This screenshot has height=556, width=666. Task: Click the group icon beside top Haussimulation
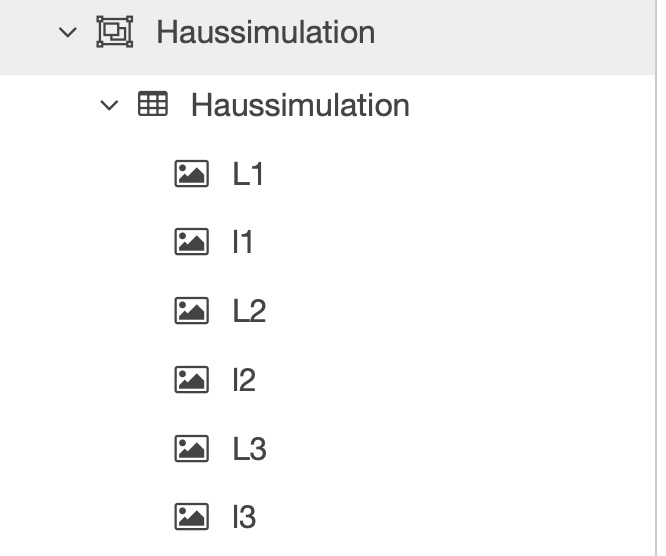point(114,32)
